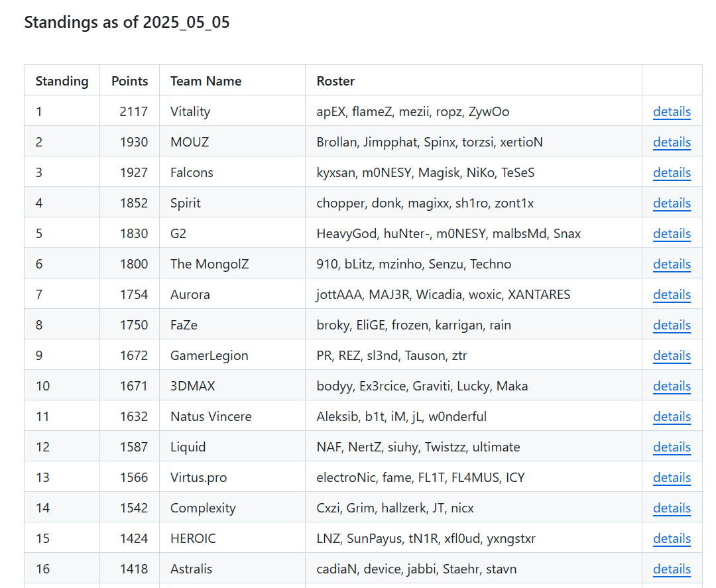Viewport: 716px width, 588px height.
Task: Open details link for Vitality
Action: 672,111
